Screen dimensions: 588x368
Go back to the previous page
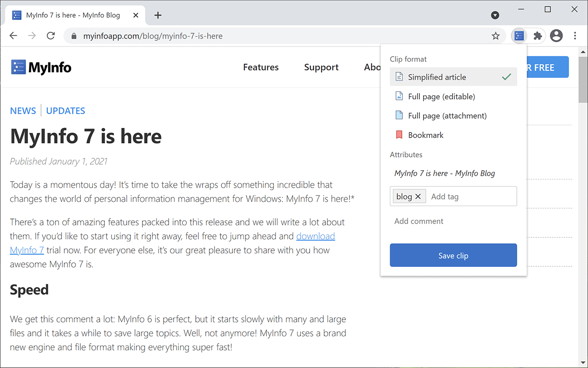(x=13, y=36)
